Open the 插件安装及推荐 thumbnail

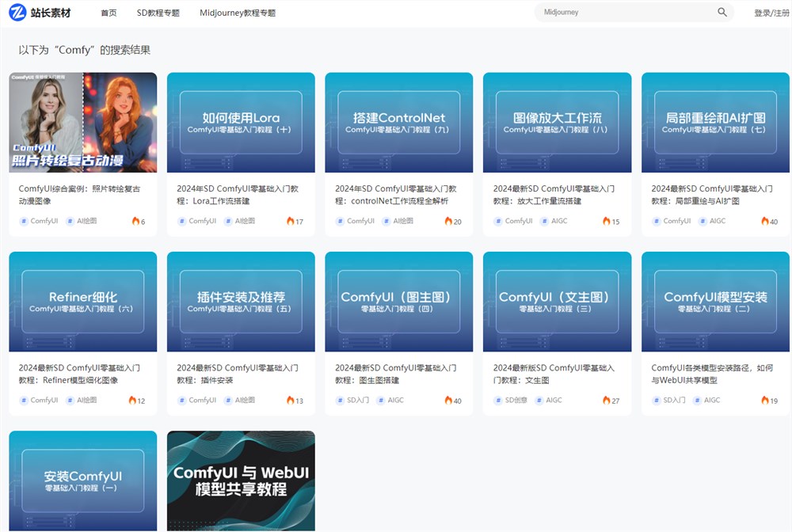(x=241, y=302)
